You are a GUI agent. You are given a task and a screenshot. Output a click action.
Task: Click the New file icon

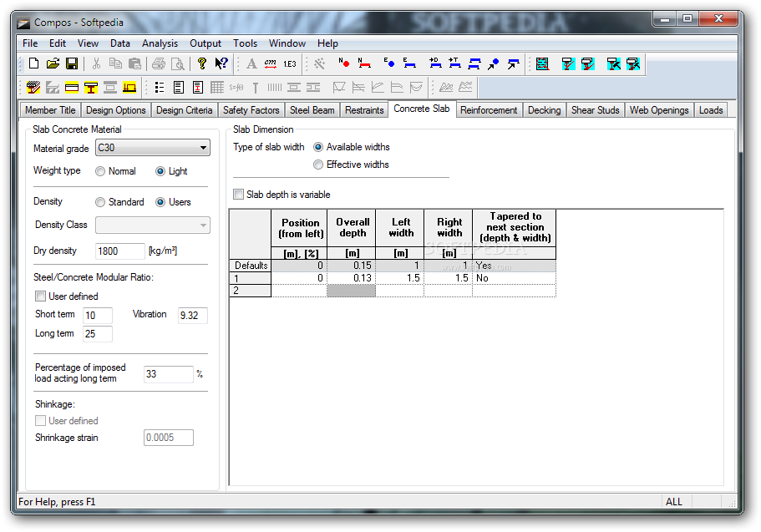coord(34,63)
